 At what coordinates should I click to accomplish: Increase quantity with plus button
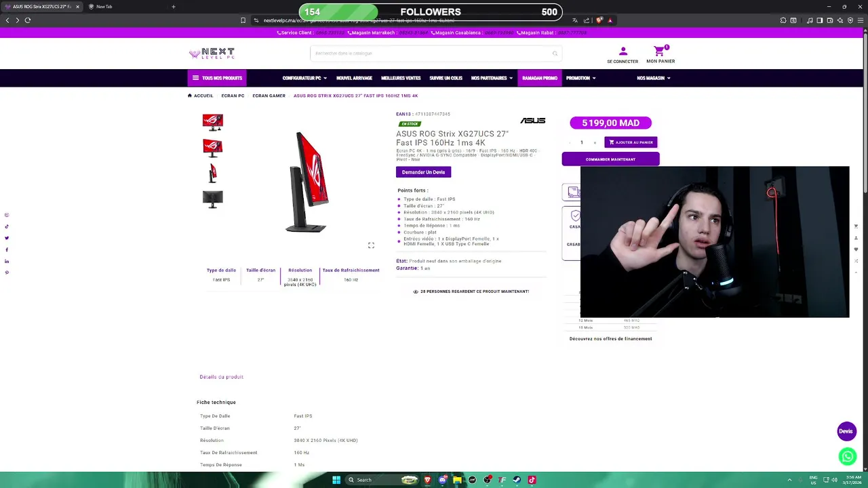[595, 142]
